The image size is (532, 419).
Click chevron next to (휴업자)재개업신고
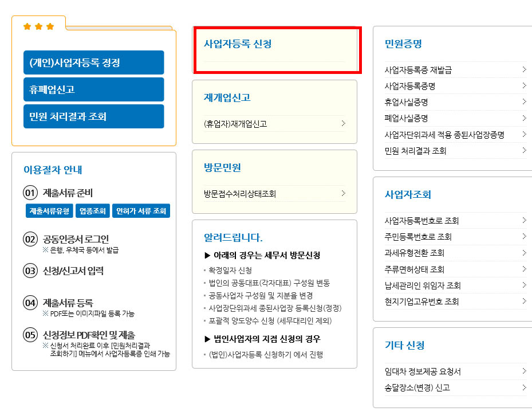tap(344, 123)
